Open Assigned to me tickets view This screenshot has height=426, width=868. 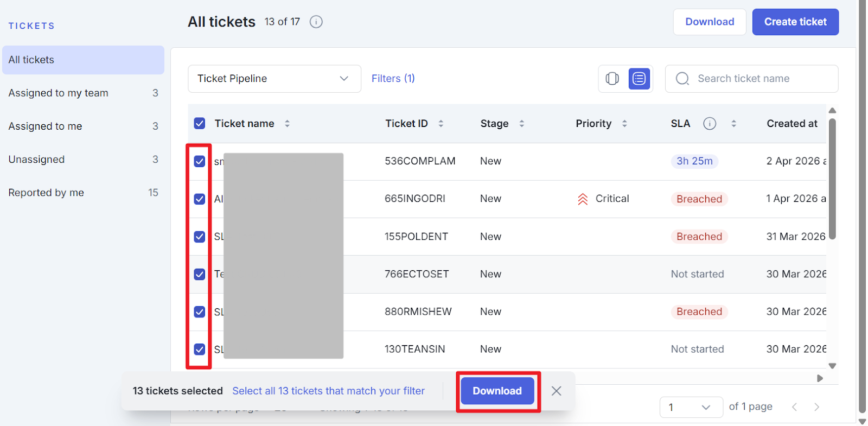point(46,126)
